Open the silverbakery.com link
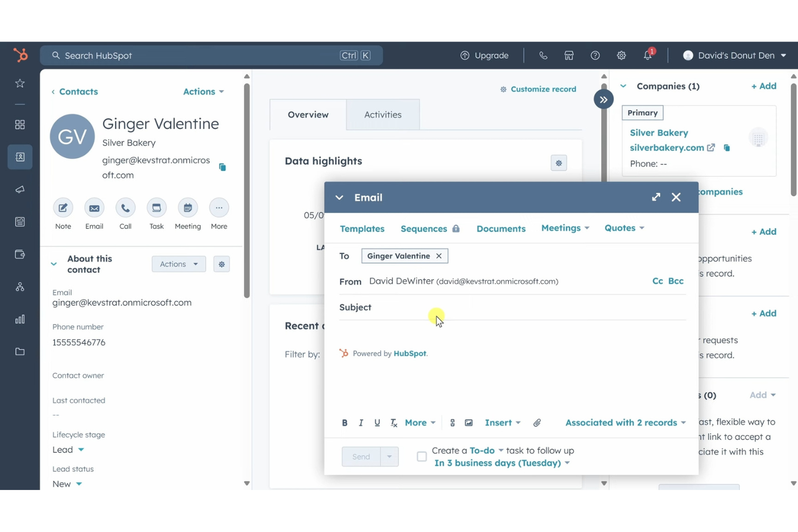 (667, 147)
